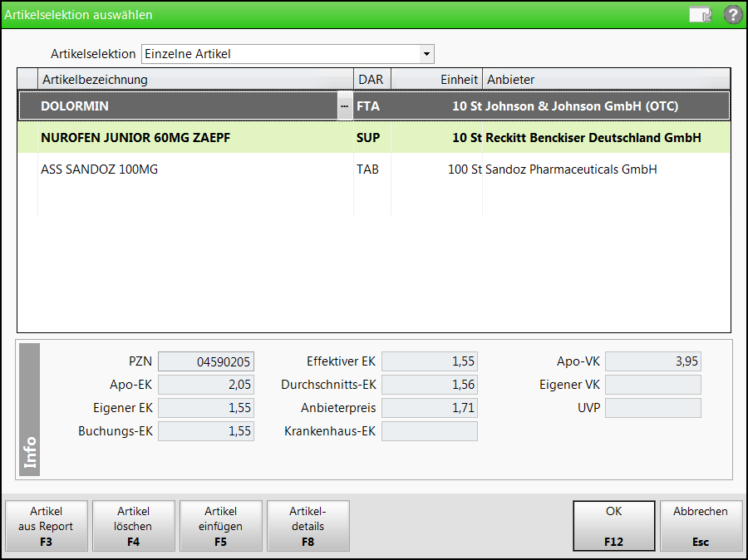The image size is (748, 560).
Task: Cancel with Abbrechen Esc button
Action: (701, 526)
